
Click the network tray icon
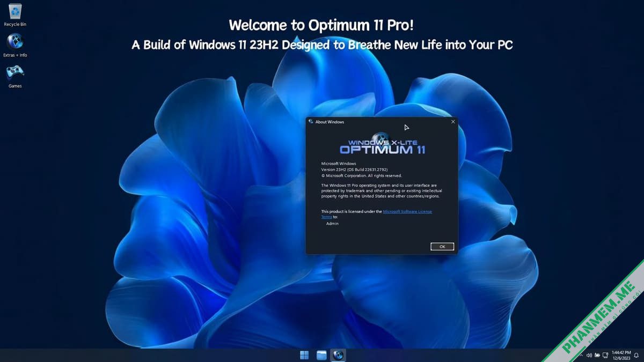[605, 355]
